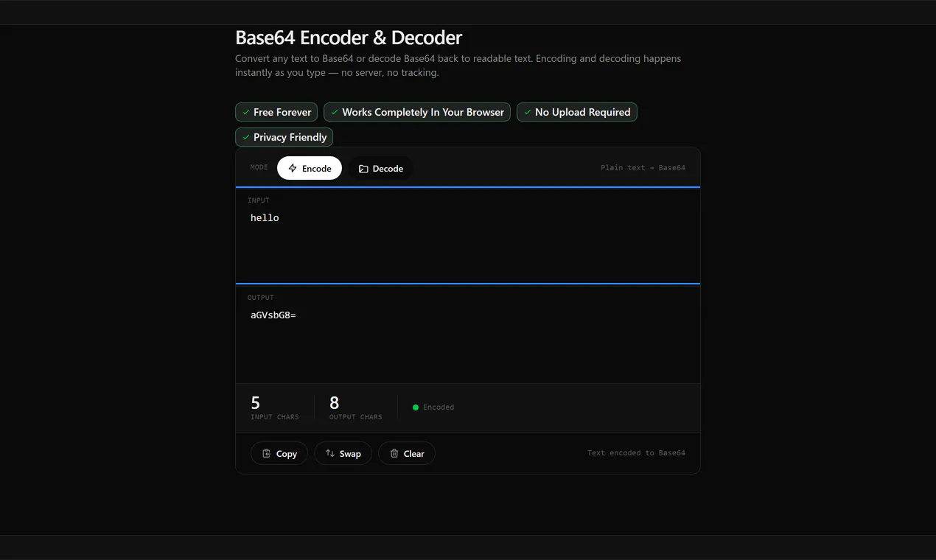This screenshot has width=936, height=560.
Task: Click the Text encoded to Base64 message
Action: (636, 453)
